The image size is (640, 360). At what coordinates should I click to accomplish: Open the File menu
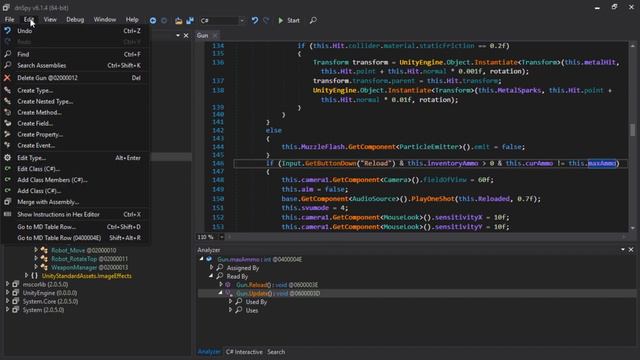[x=9, y=20]
